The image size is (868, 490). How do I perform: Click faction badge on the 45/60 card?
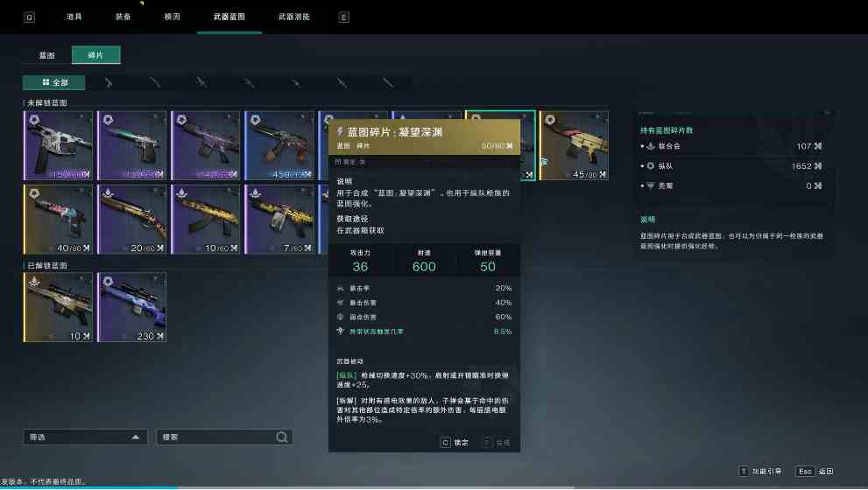[x=550, y=120]
